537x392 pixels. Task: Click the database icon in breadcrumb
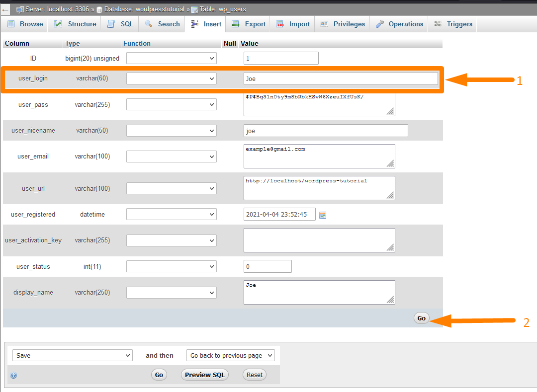click(99, 9)
